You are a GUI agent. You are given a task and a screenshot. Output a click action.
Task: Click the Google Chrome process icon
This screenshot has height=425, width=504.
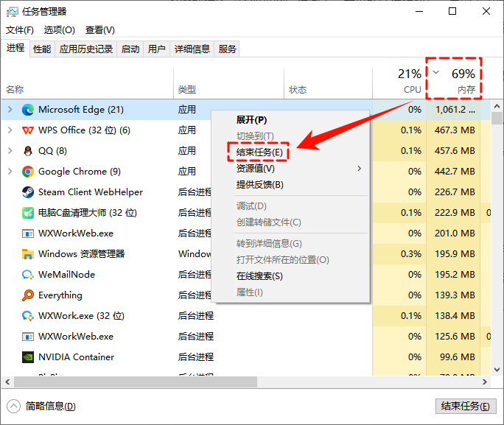pos(28,172)
